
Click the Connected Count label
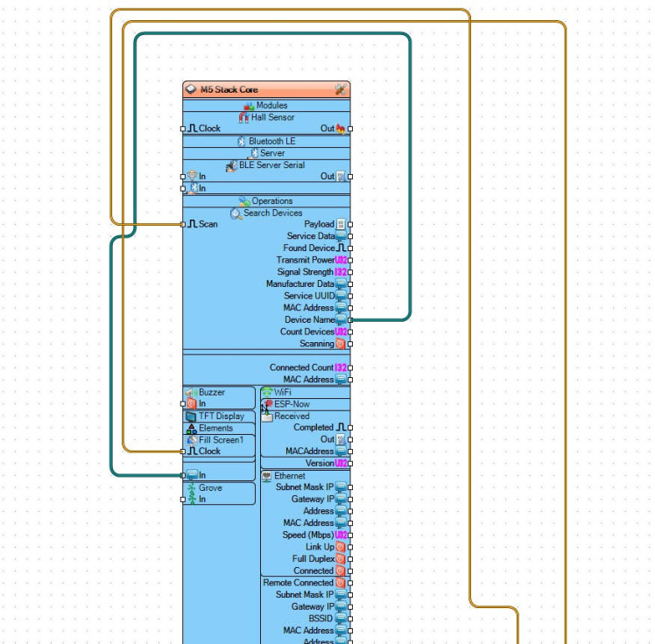pos(301,367)
